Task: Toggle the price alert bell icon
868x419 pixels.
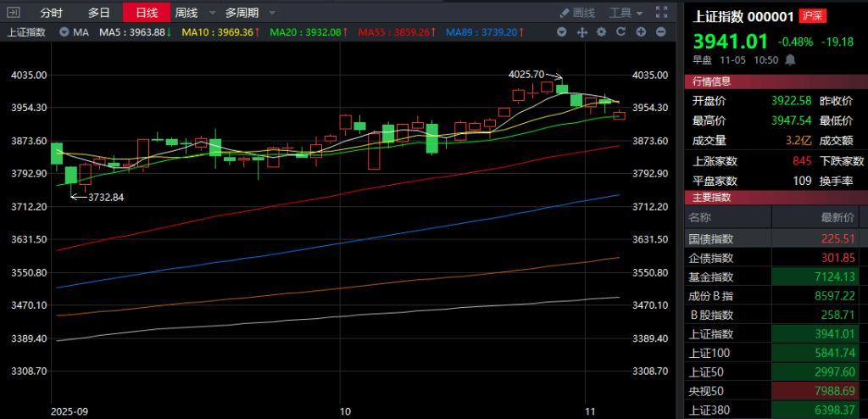Action: (791, 60)
